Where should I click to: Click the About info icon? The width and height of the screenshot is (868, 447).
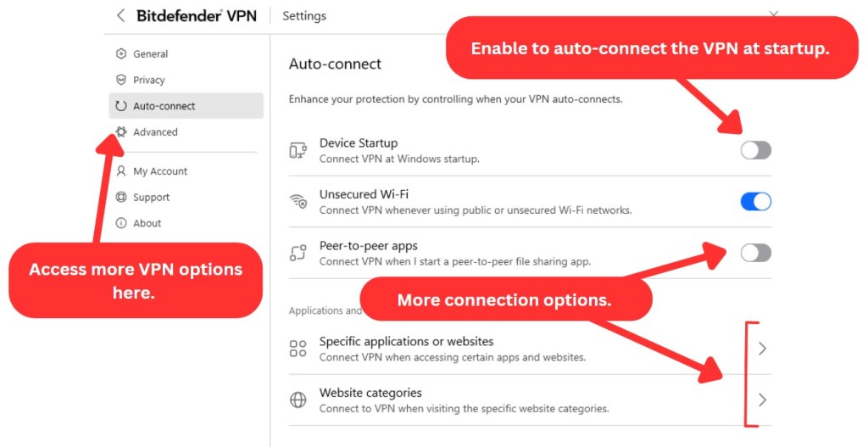point(121,223)
